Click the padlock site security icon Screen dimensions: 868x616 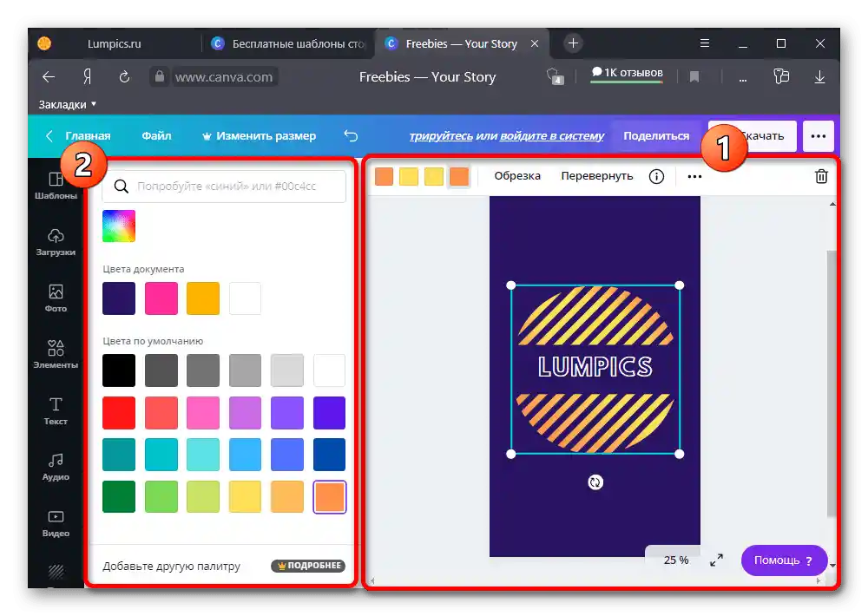click(x=160, y=76)
